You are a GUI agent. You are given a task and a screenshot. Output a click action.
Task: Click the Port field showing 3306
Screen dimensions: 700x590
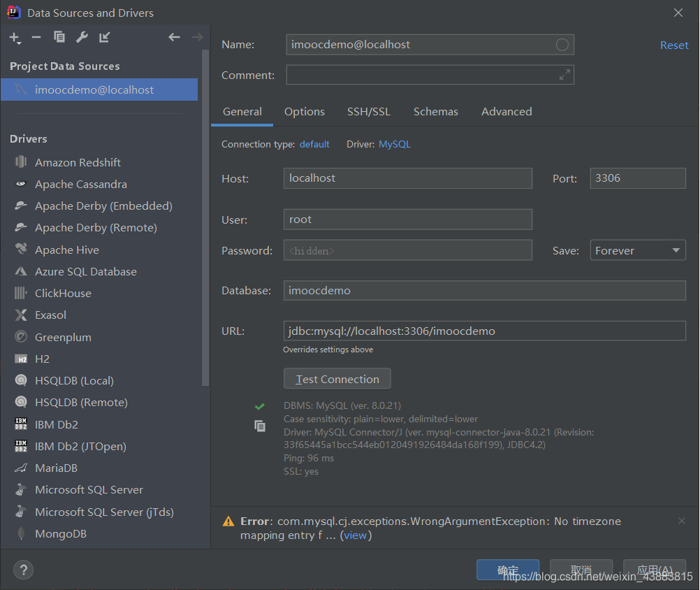(638, 178)
